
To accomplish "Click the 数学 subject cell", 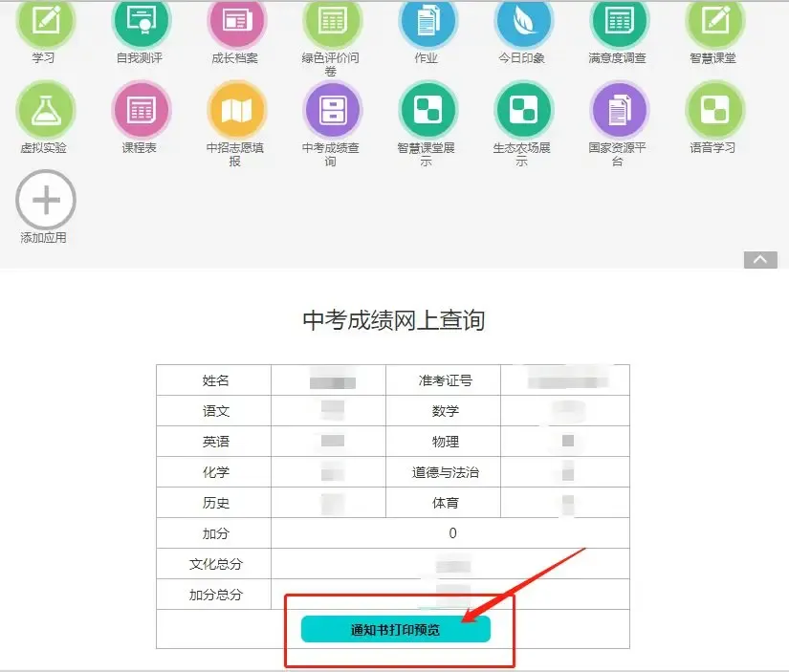I will [444, 411].
